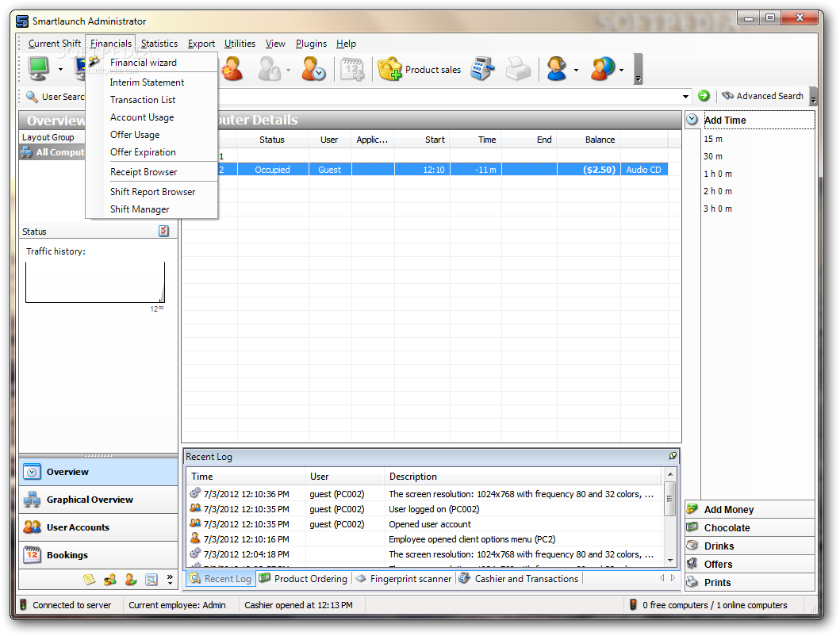Open the Current Shift menu
840x636 pixels.
click(55, 44)
